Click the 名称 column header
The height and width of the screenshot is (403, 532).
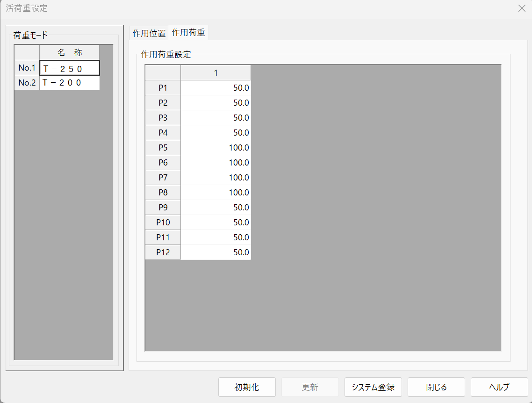pyautogui.click(x=70, y=53)
